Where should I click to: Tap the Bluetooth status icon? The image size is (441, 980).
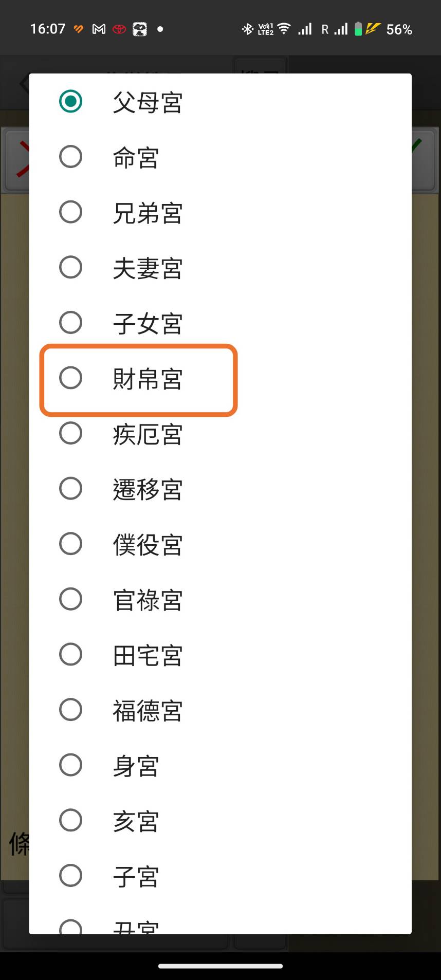248,29
